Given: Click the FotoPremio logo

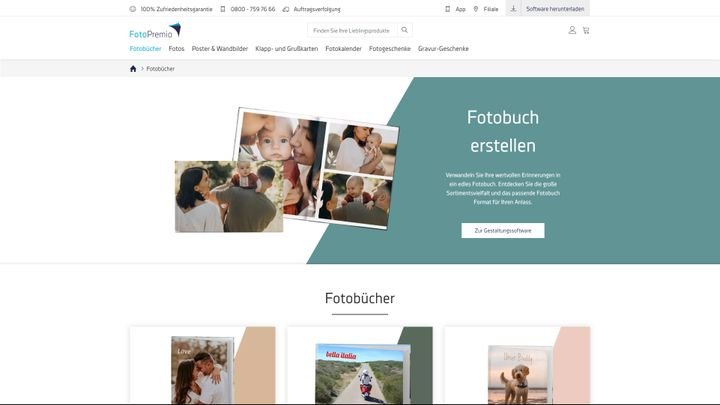Looking at the screenshot, I should click(155, 31).
